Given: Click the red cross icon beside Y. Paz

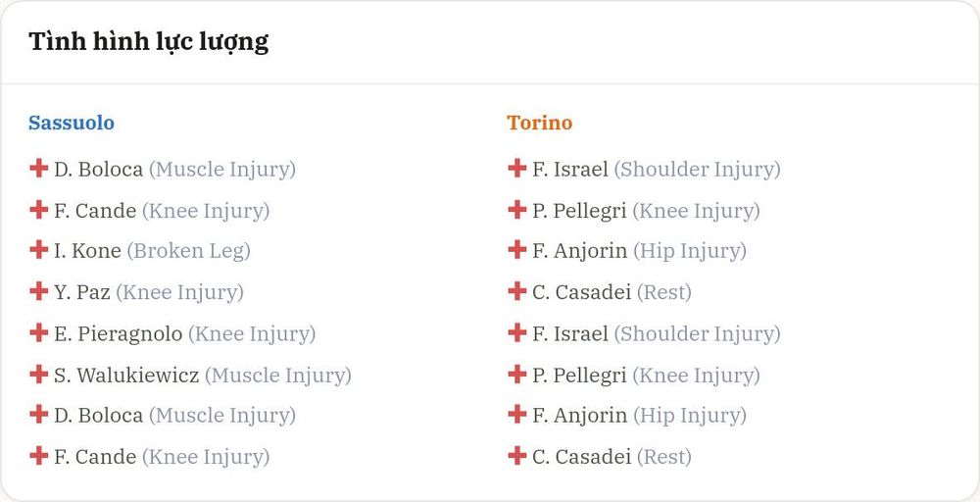Looking at the screenshot, I should pos(39,291).
